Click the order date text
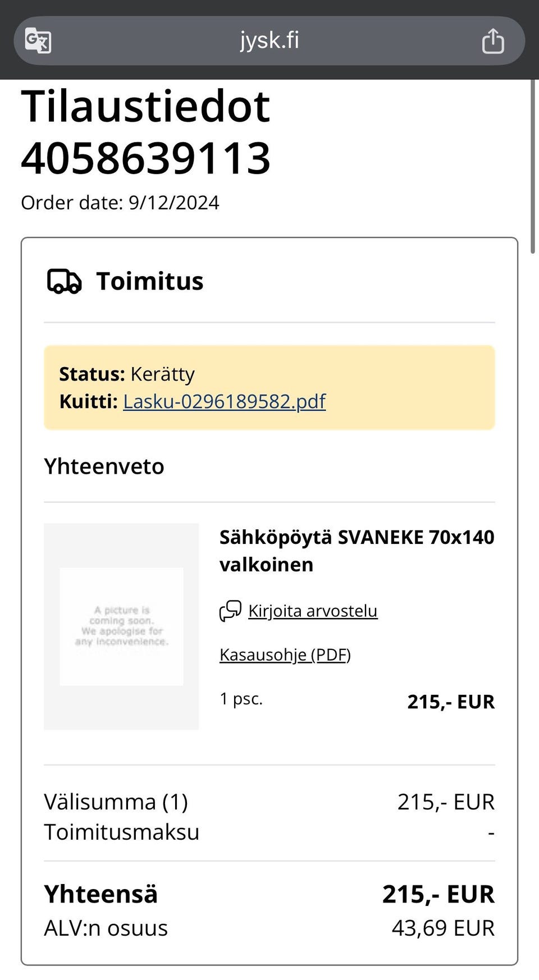This screenshot has width=539, height=980. (x=120, y=203)
